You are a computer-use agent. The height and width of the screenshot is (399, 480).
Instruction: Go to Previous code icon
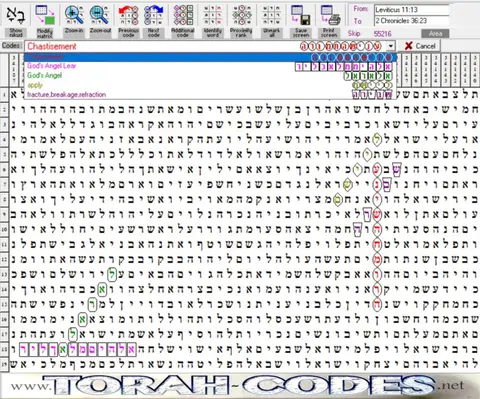coord(129,15)
